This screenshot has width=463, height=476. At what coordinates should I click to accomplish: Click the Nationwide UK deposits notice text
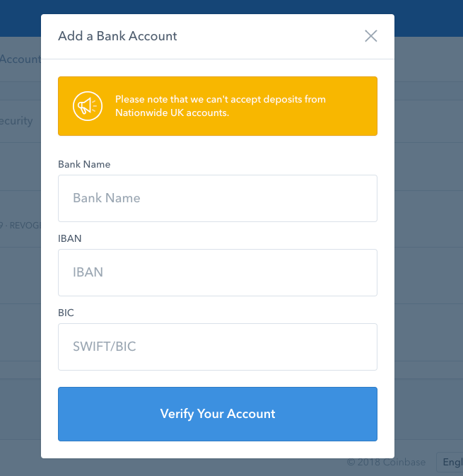click(x=220, y=106)
